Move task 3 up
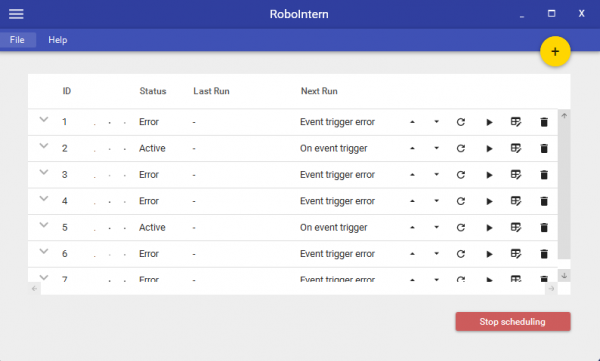The image size is (600, 361). (x=412, y=175)
